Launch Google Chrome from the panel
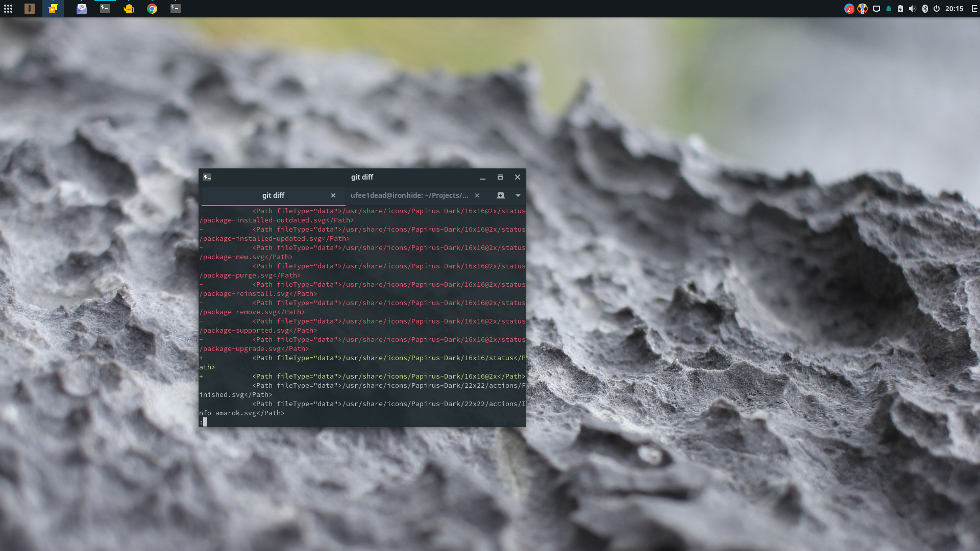980x551 pixels. pyautogui.click(x=152, y=9)
